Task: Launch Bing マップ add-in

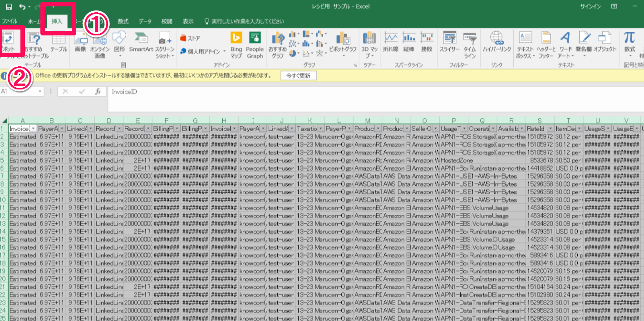Action: point(236,45)
